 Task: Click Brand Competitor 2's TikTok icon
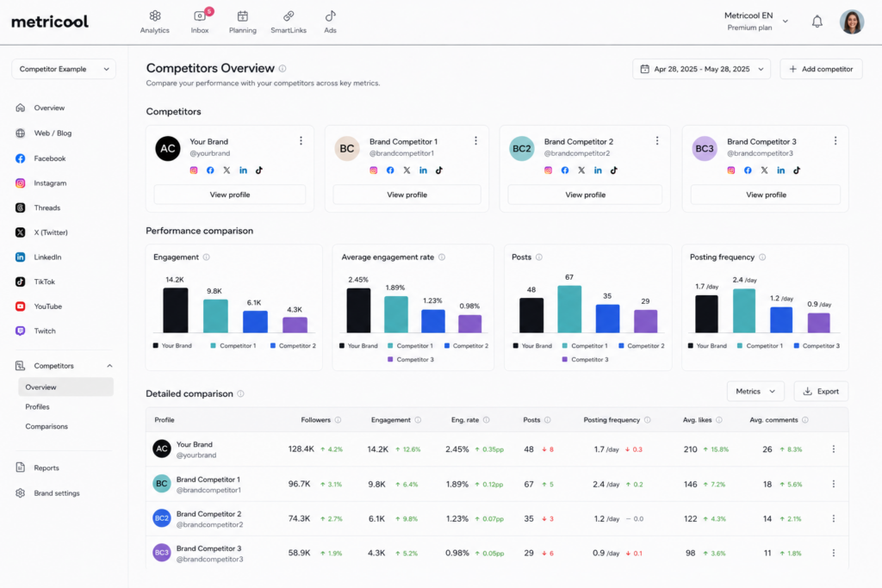[x=613, y=170]
